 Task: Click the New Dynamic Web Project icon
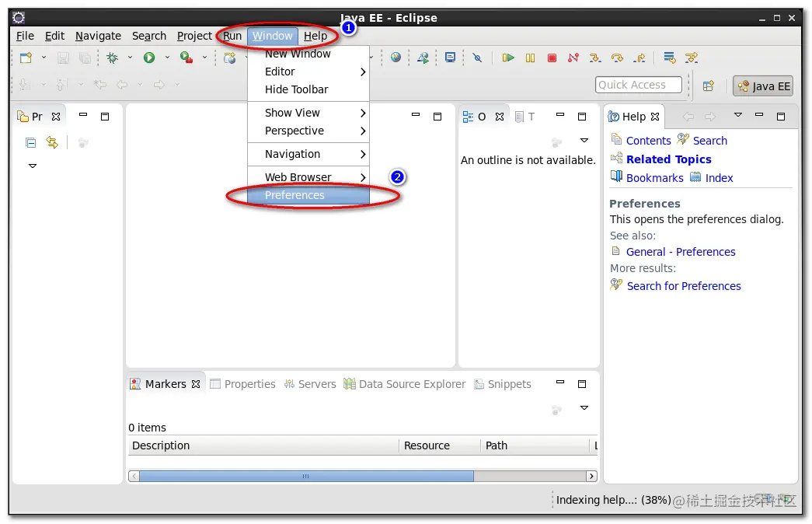pyautogui.click(x=229, y=58)
